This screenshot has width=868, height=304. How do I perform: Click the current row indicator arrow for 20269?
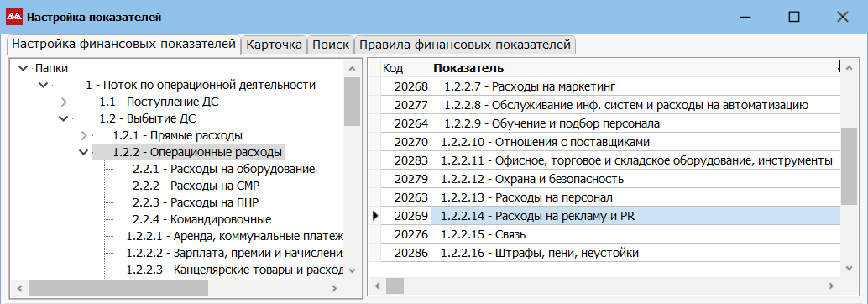375,217
